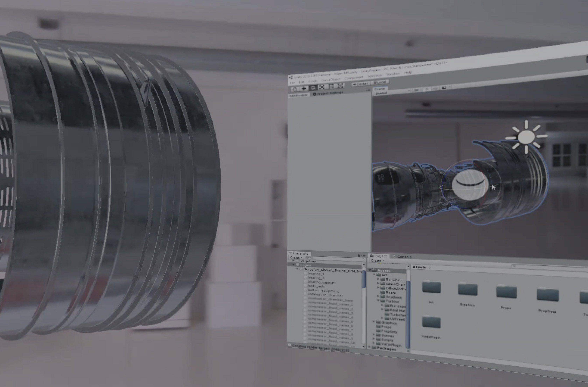This screenshot has height=387, width=588.
Task: Open the Help menu
Action: [x=408, y=73]
